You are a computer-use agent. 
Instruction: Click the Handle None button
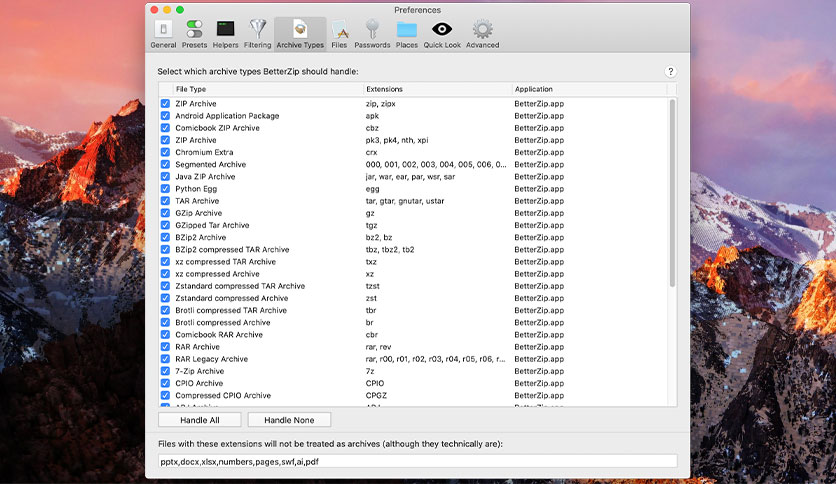[289, 420]
